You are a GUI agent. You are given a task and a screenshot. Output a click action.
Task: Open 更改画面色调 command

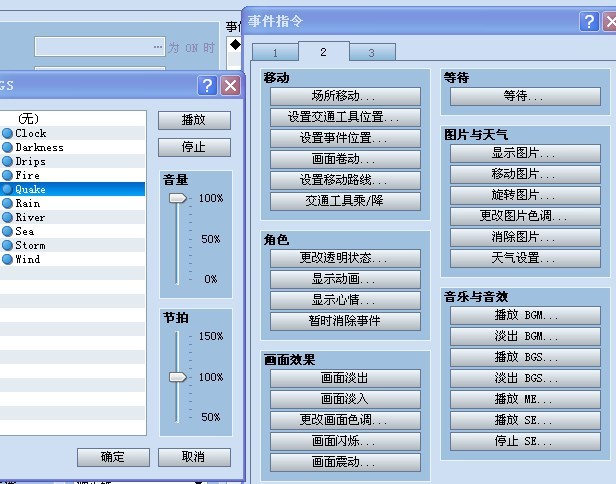point(345,420)
